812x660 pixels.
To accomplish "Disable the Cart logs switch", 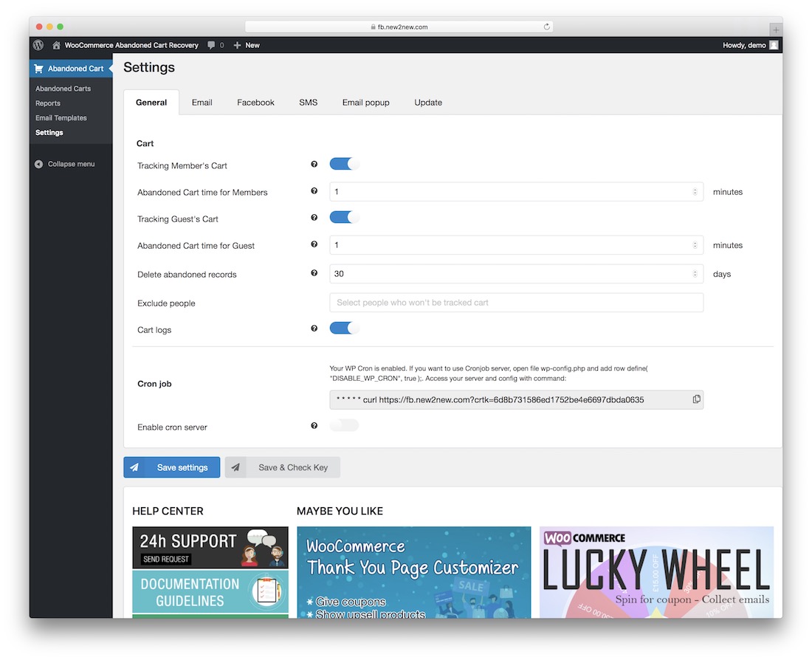I will coord(344,329).
